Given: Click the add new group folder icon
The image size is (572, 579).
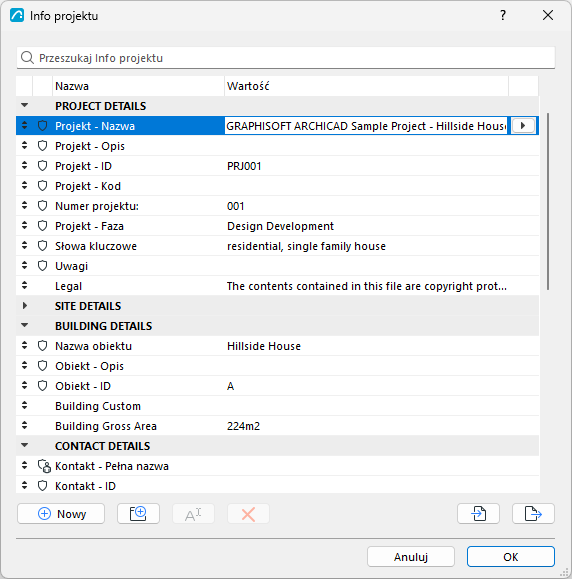Looking at the screenshot, I should 138,513.
